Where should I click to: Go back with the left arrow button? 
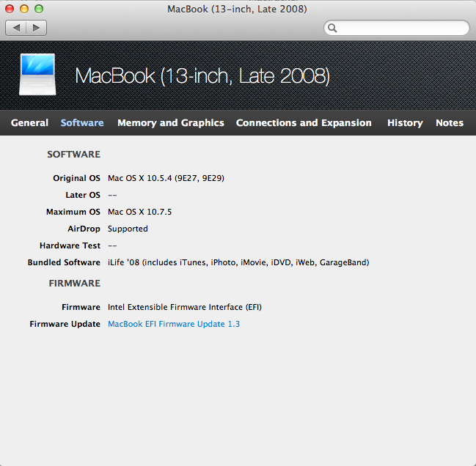pos(16,28)
